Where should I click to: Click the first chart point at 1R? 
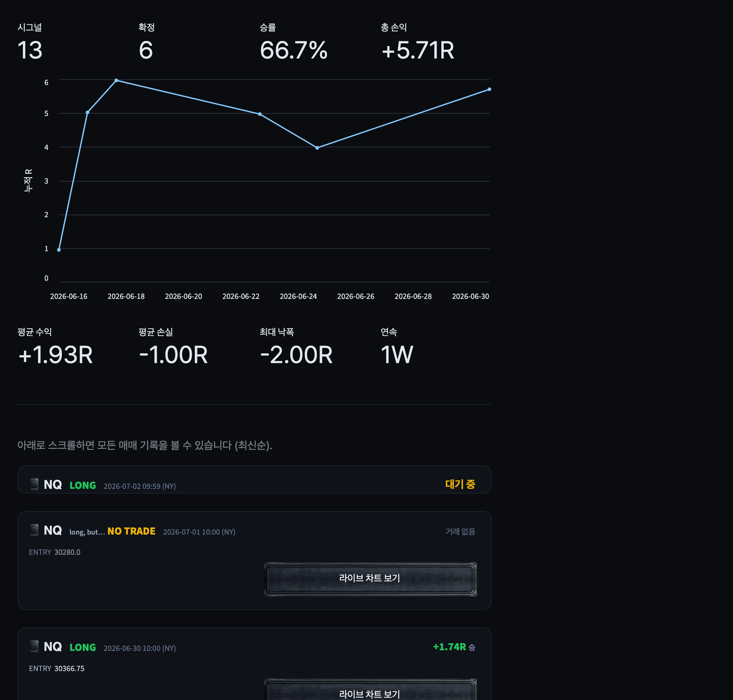59,249
